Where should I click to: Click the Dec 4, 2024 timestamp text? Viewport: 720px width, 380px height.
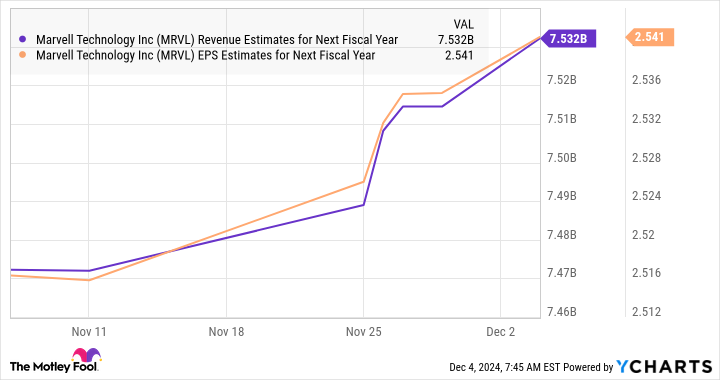504,367
